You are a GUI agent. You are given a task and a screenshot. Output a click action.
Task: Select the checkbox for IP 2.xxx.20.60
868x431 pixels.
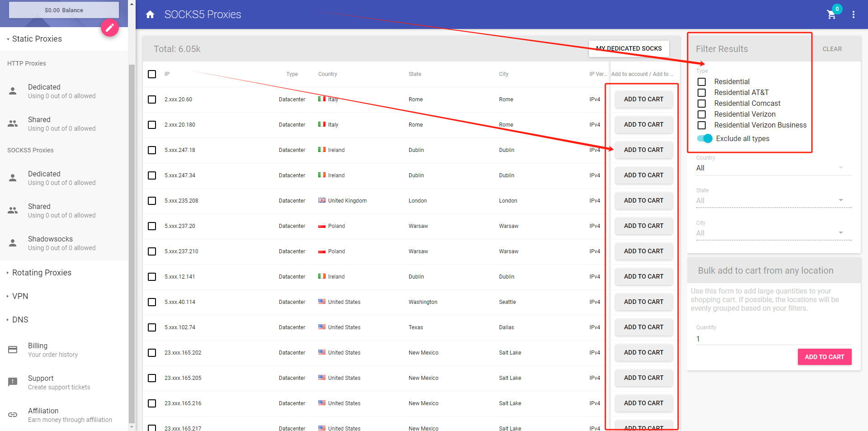[152, 99]
